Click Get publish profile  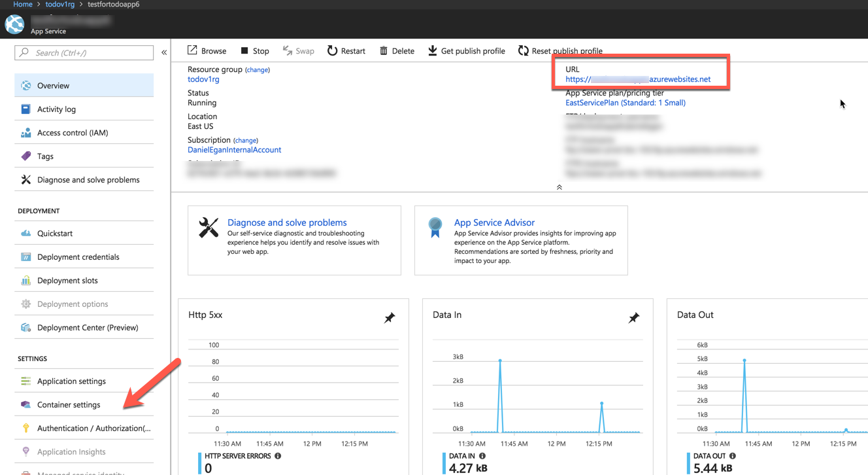click(x=467, y=51)
